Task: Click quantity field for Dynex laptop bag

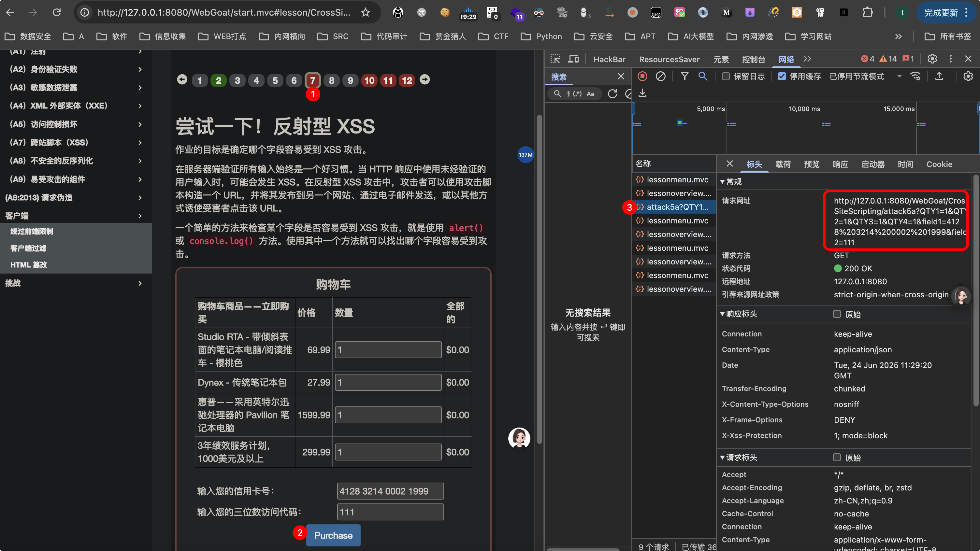Action: (x=388, y=382)
